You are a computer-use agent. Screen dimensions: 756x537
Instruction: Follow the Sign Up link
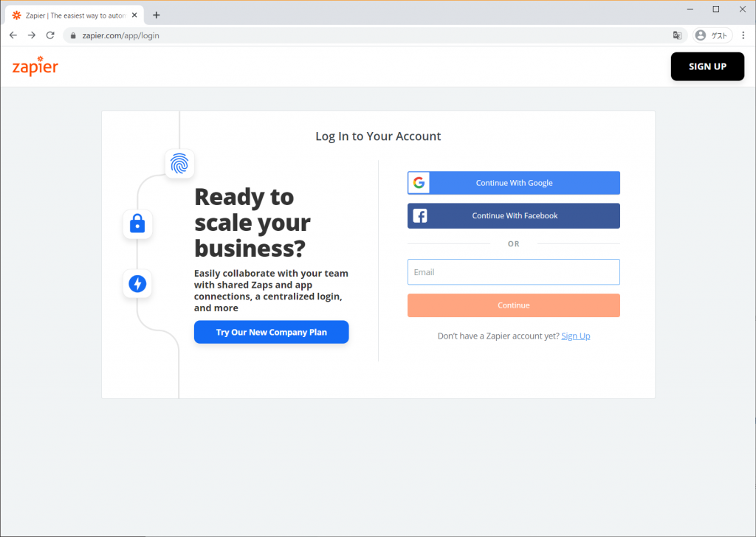point(576,336)
